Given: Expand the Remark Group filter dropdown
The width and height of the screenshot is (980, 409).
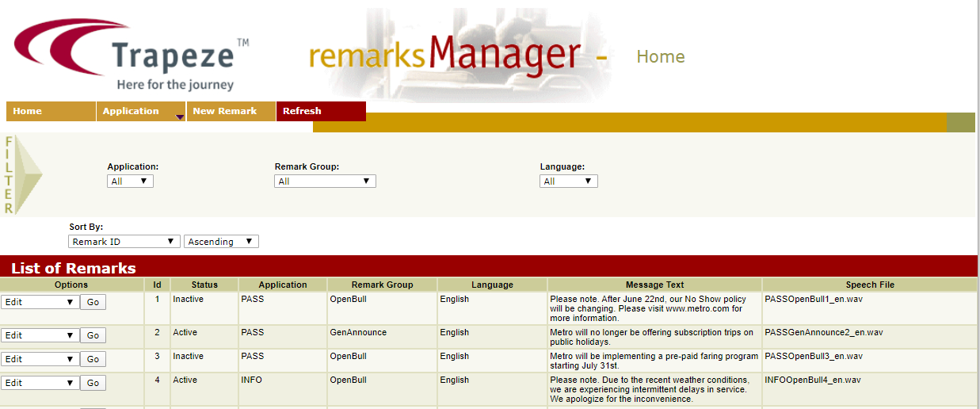Looking at the screenshot, I should pos(325,181).
